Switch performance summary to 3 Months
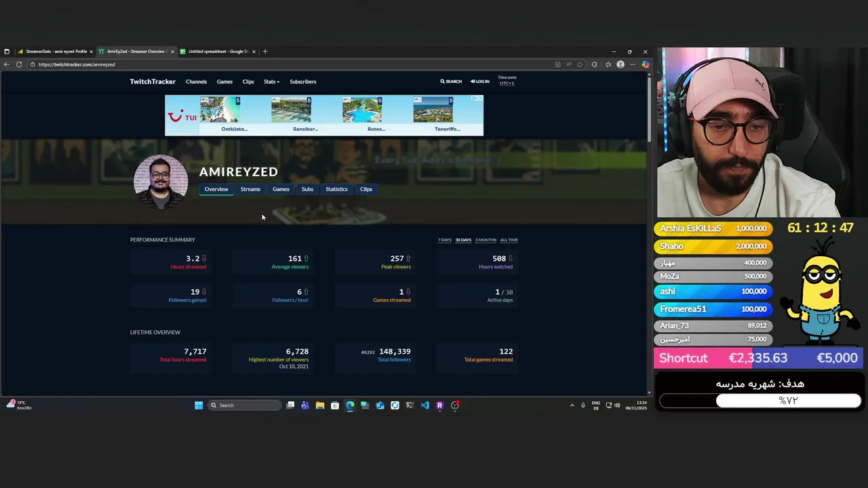868x488 pixels. (x=486, y=240)
